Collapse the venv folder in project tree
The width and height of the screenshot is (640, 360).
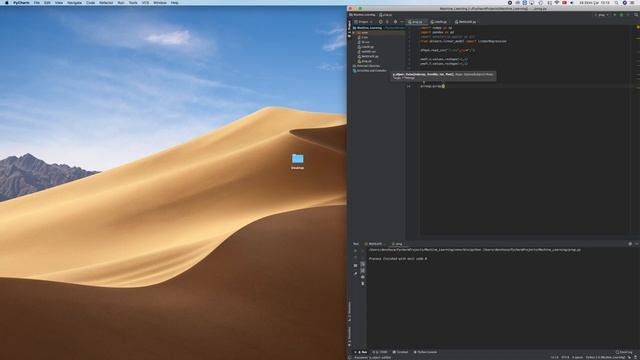[x=354, y=33]
